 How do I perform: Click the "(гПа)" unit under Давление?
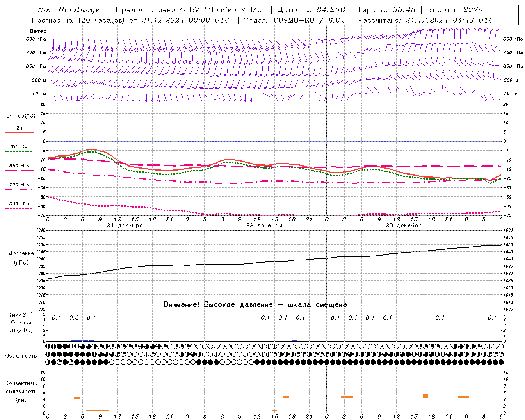(21, 263)
